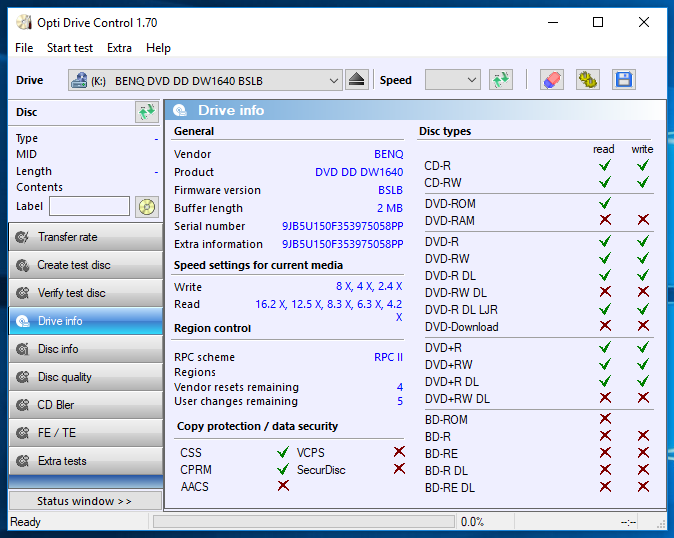Click the eraser (erase disc) toolbar icon
This screenshot has height=538, width=674.
point(552,80)
